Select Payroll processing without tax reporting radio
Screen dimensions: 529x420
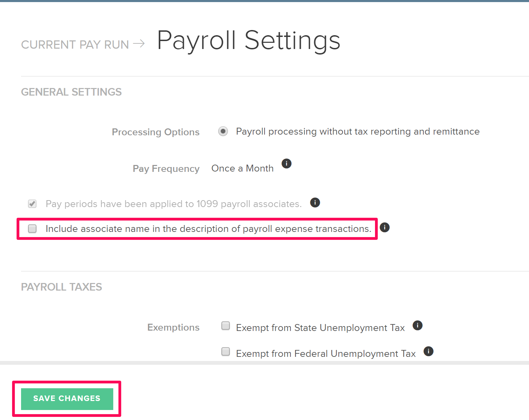tap(223, 131)
